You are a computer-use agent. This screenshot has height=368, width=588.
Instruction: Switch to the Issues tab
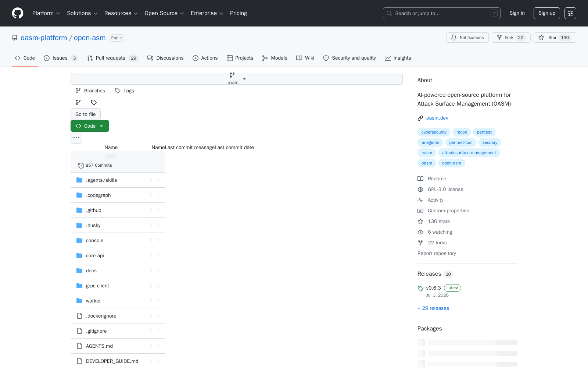(x=61, y=58)
